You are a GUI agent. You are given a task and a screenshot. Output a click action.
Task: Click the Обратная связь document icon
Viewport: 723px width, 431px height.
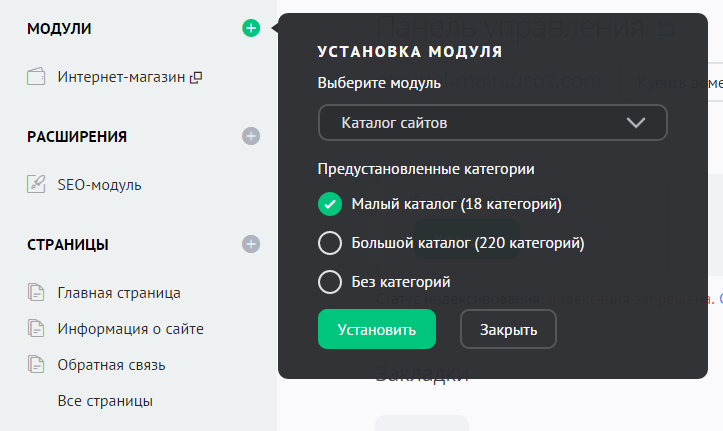(x=37, y=365)
